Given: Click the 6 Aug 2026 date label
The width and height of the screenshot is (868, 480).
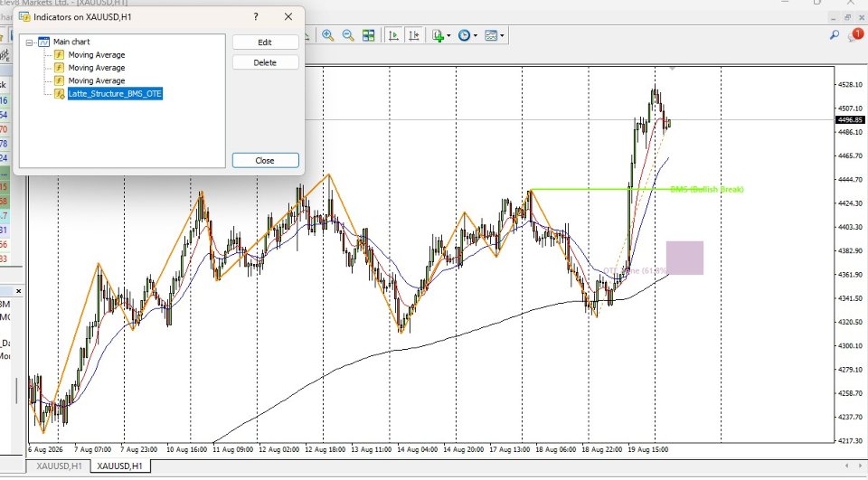Looking at the screenshot, I should coord(45,449).
